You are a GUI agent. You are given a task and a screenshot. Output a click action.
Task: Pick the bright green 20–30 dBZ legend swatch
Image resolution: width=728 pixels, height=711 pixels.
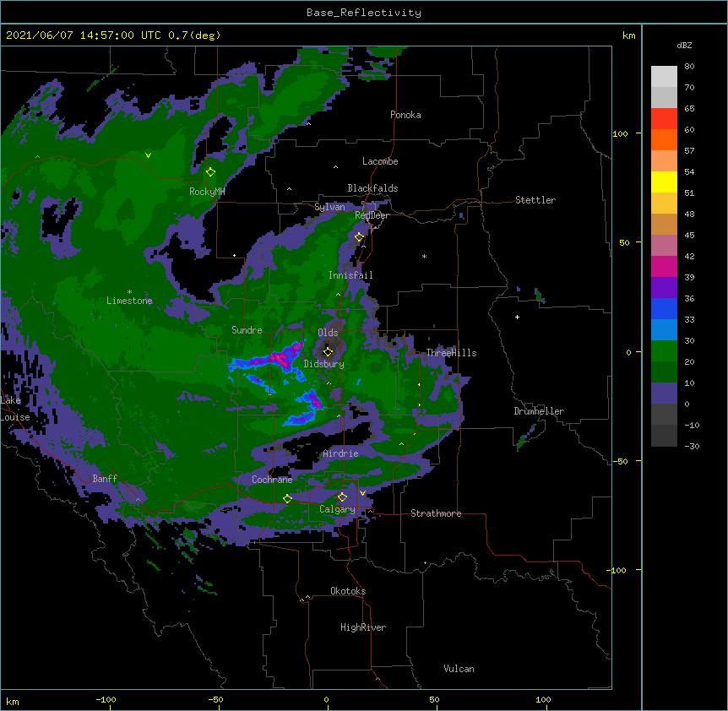point(664,351)
